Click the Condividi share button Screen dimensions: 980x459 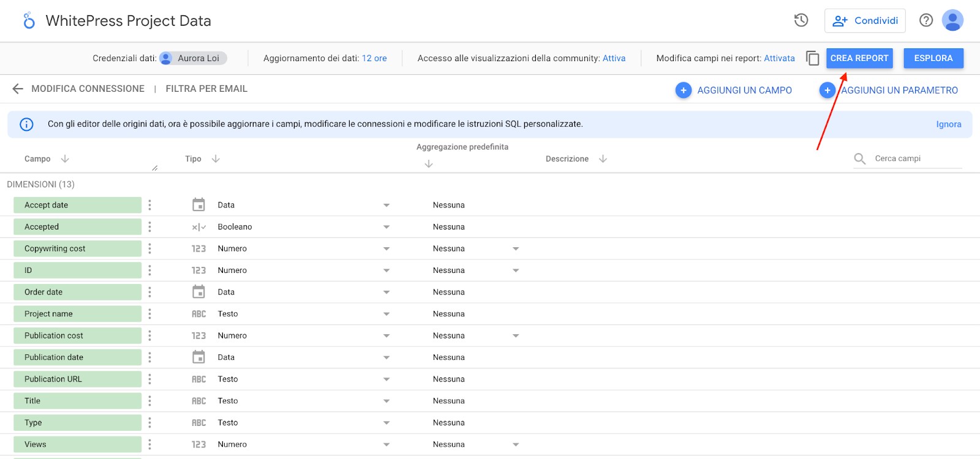click(x=865, y=21)
